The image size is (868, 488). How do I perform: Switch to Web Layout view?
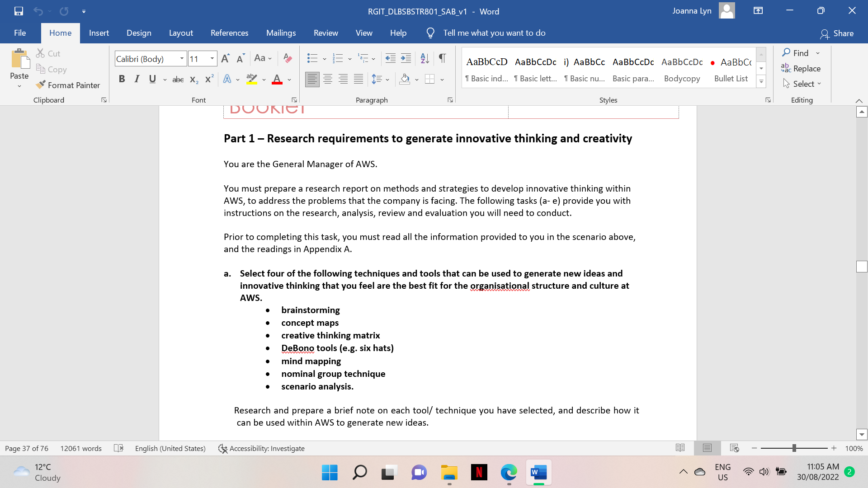click(734, 448)
